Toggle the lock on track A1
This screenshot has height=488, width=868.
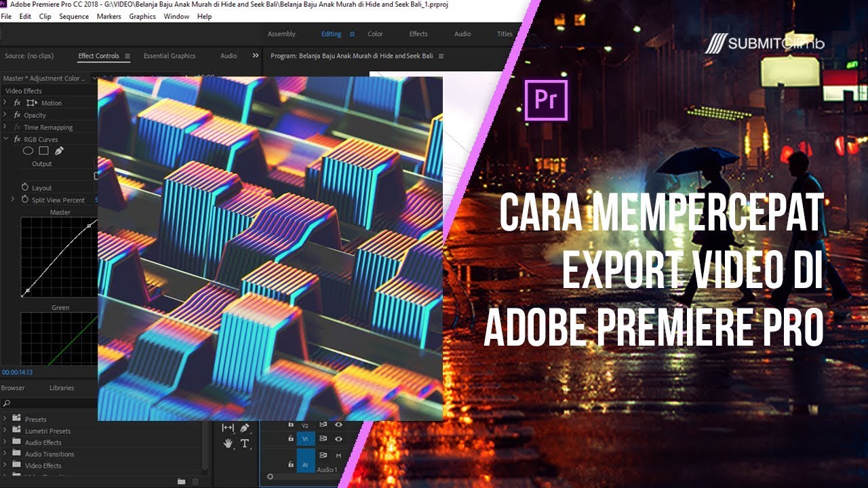(x=291, y=464)
